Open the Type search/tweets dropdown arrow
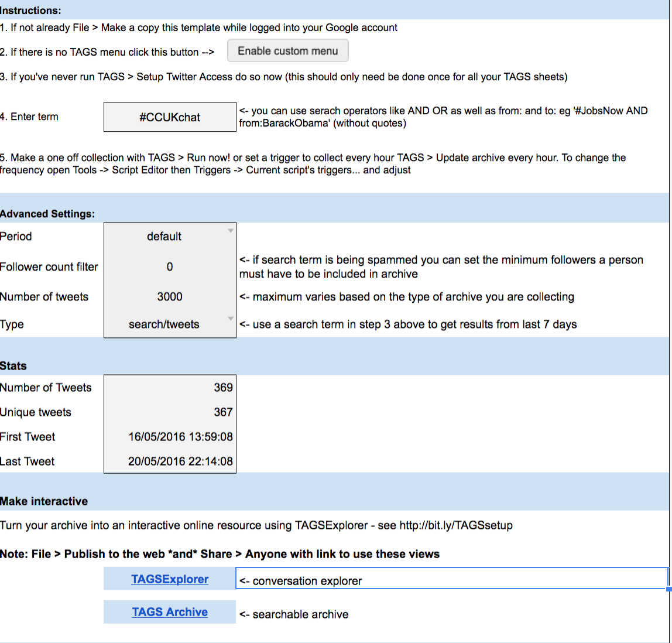Viewport: 672px width, 643px height. (x=231, y=319)
